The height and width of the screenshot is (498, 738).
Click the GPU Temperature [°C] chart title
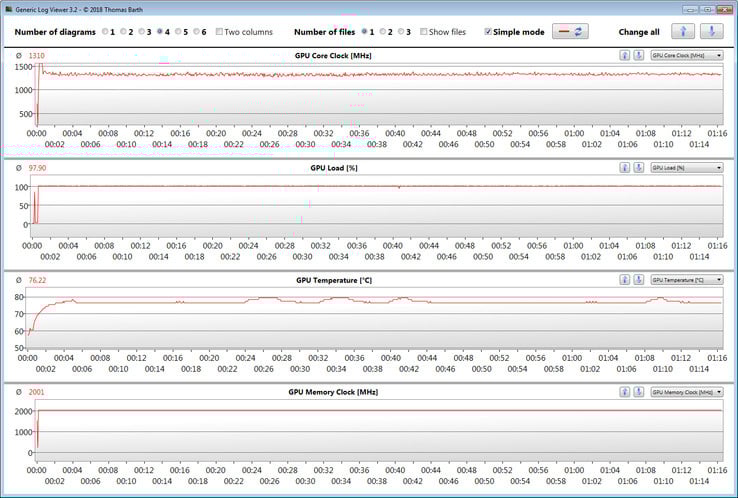pos(334,280)
